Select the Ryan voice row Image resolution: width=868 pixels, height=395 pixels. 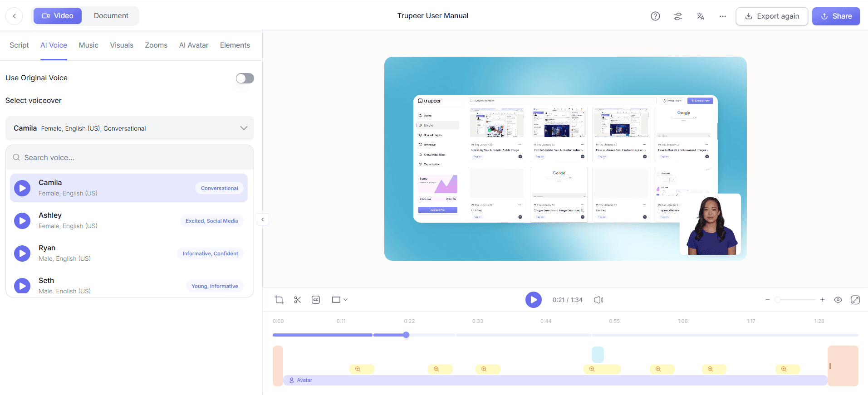(x=129, y=253)
